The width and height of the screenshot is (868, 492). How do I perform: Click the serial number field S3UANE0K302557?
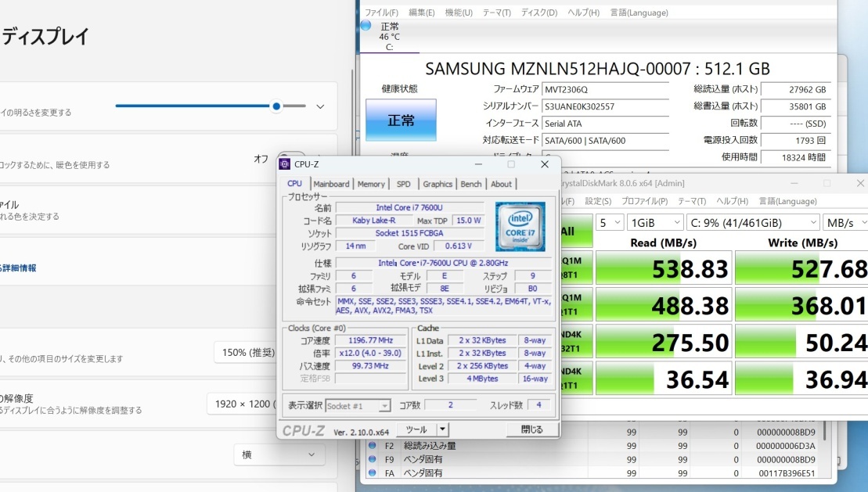click(605, 106)
